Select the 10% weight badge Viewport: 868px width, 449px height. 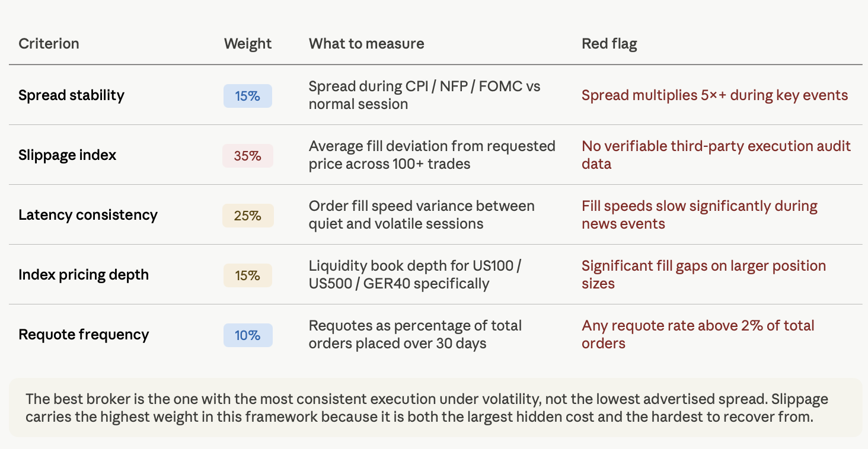[248, 335]
